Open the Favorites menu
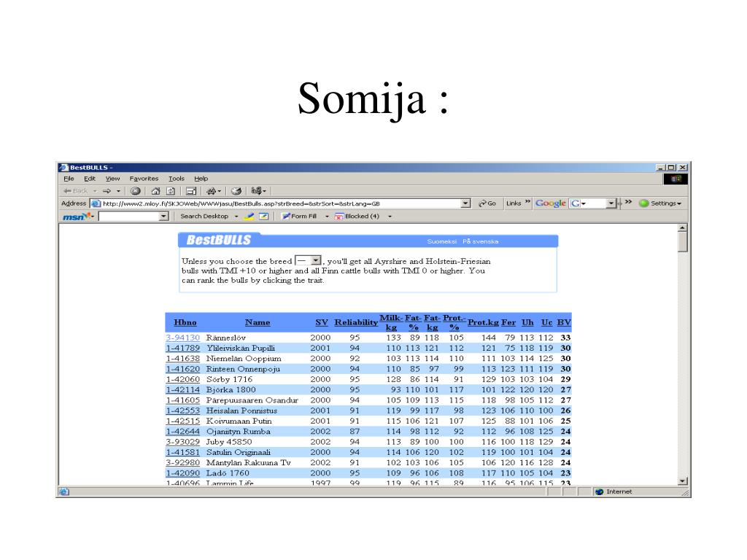This screenshot has height=560, width=747. [x=144, y=179]
